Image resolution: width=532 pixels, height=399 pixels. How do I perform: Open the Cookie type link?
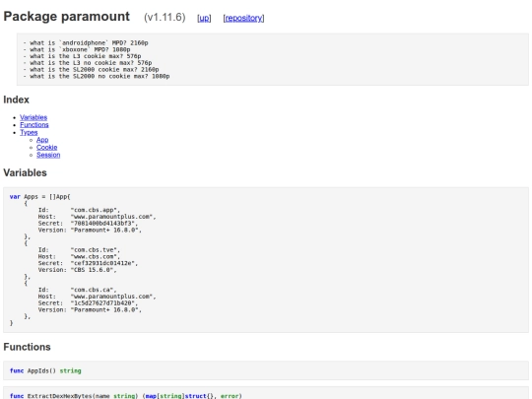pyautogui.click(x=47, y=147)
